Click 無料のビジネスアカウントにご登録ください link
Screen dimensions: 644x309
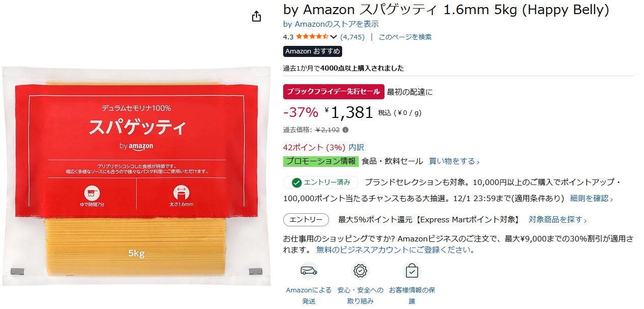click(396, 250)
